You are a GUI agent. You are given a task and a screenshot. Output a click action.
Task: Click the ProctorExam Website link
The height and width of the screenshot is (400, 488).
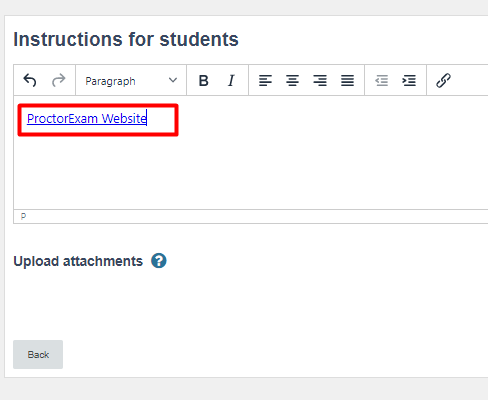pyautogui.click(x=87, y=119)
